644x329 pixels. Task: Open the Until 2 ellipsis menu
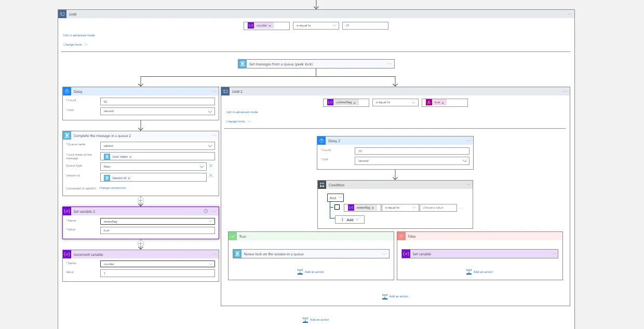(x=565, y=91)
